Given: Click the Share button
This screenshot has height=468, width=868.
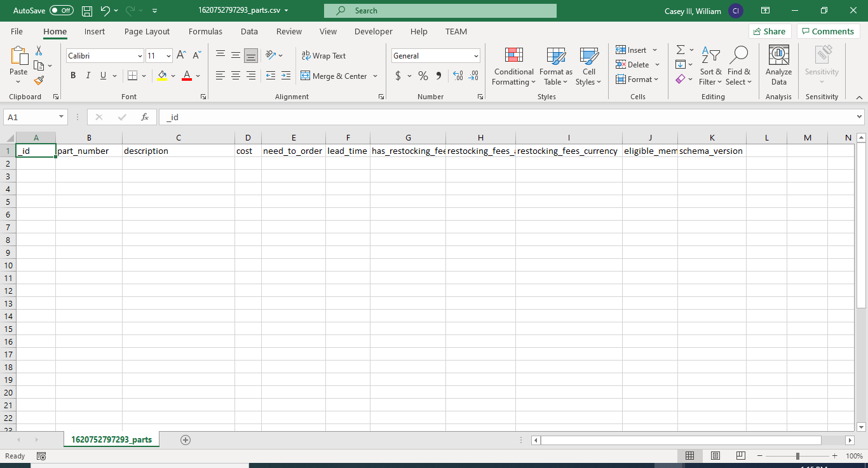Looking at the screenshot, I should [770, 31].
